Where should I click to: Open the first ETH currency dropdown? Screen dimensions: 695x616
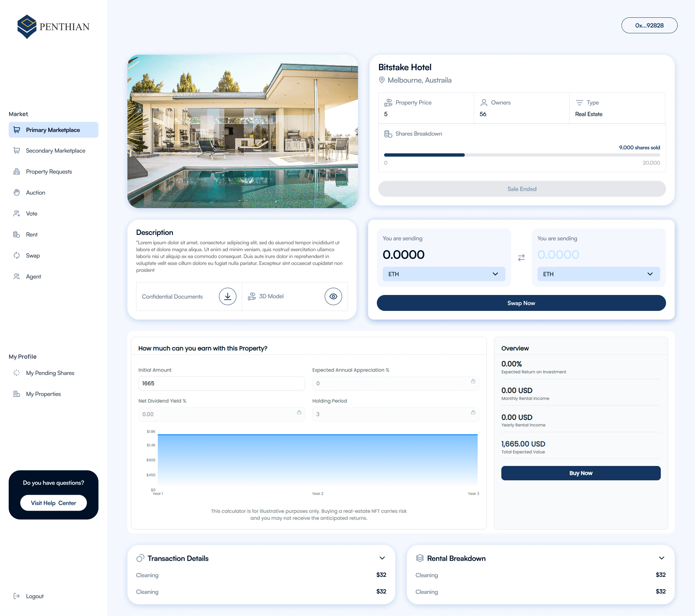[444, 274]
